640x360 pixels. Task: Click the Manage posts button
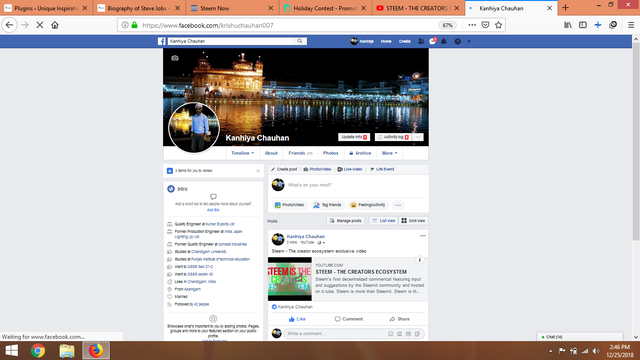click(345, 221)
